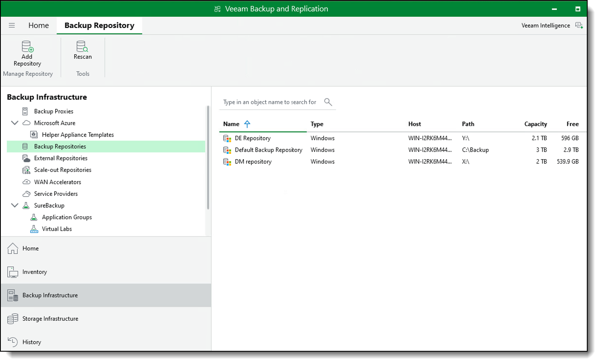Viewport: 600px width, 364px height.
Task: Sort by Host column header
Action: click(415, 124)
